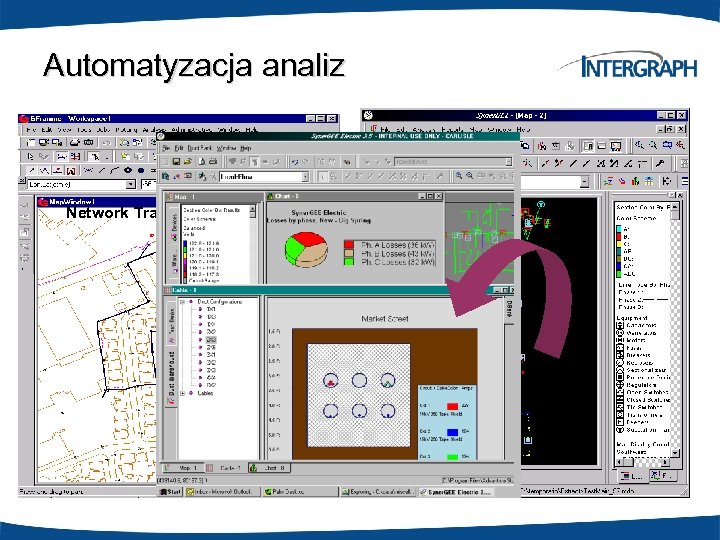
Task: Click the SynerGEE Electric taskbar button
Action: 457,492
